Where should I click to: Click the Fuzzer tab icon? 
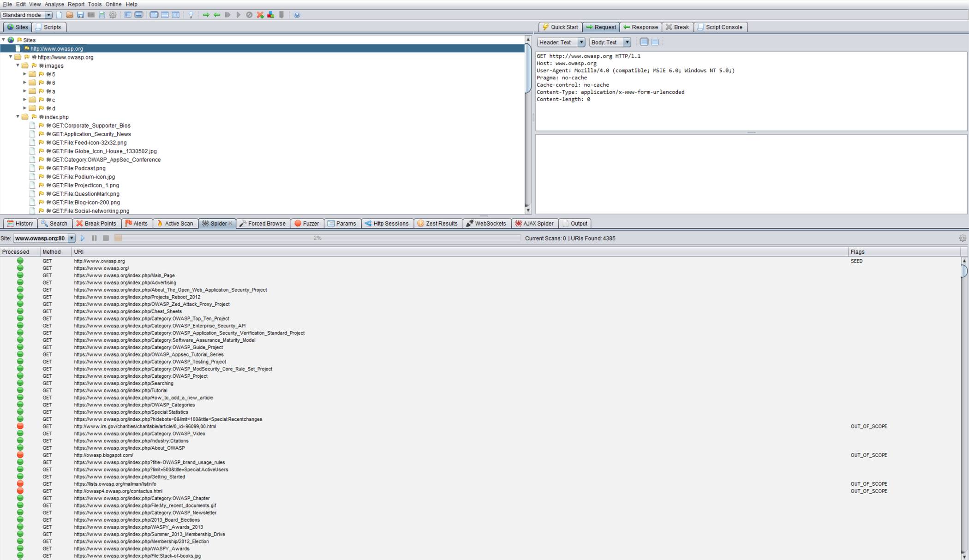[299, 223]
